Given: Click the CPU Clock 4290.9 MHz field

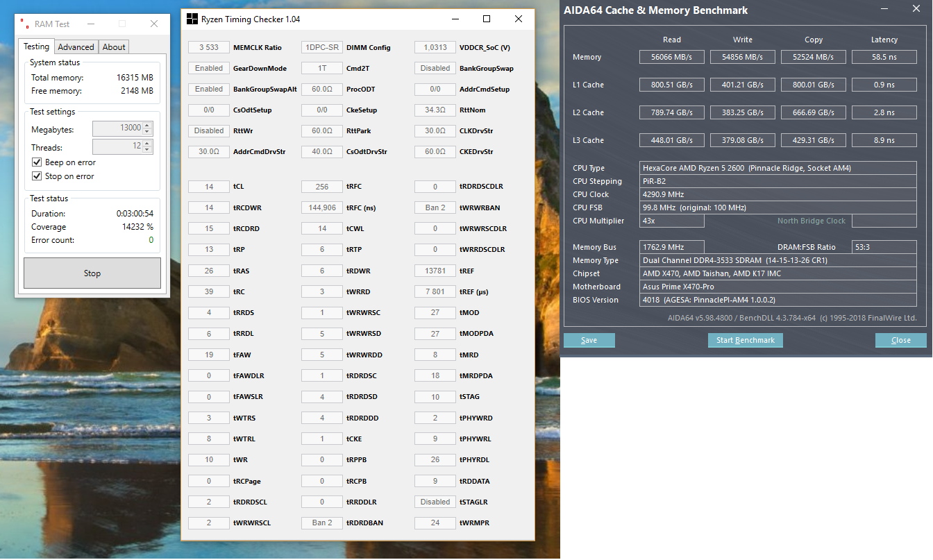Looking at the screenshot, I should tap(778, 194).
